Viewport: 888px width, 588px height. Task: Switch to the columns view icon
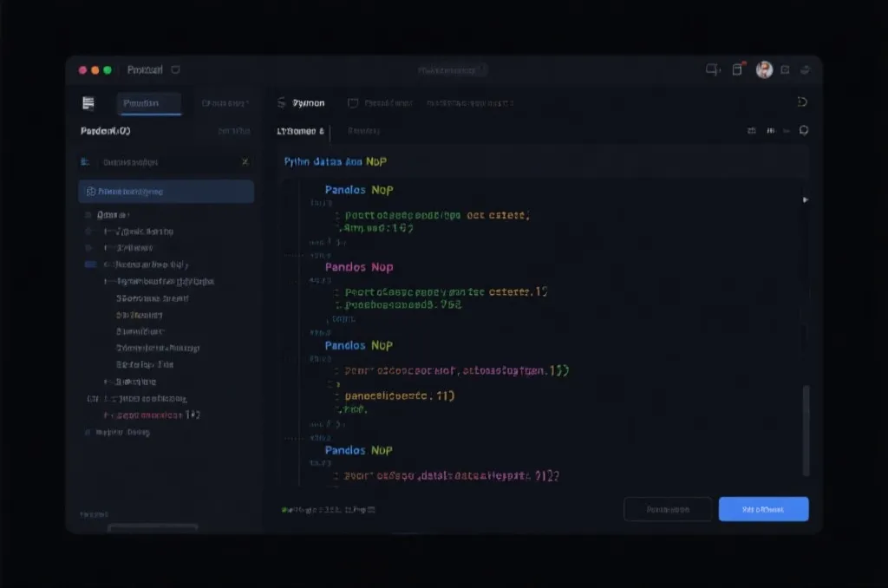pyautogui.click(x=771, y=131)
